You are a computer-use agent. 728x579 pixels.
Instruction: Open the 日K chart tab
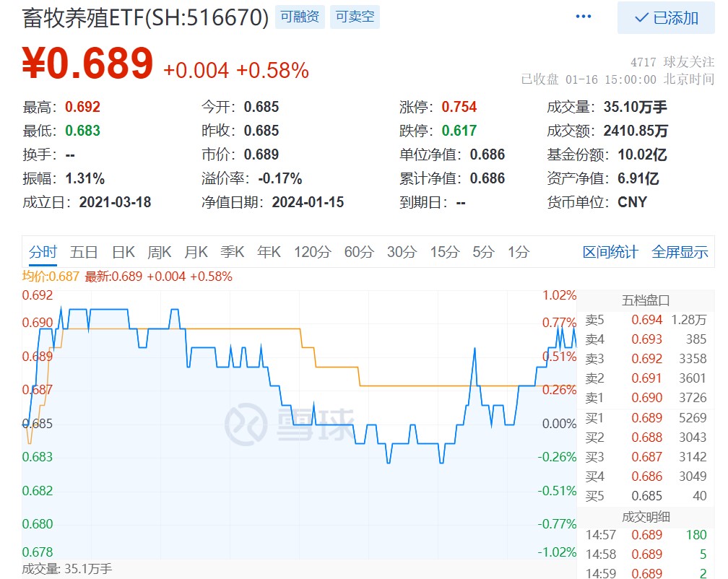pyautogui.click(x=123, y=252)
